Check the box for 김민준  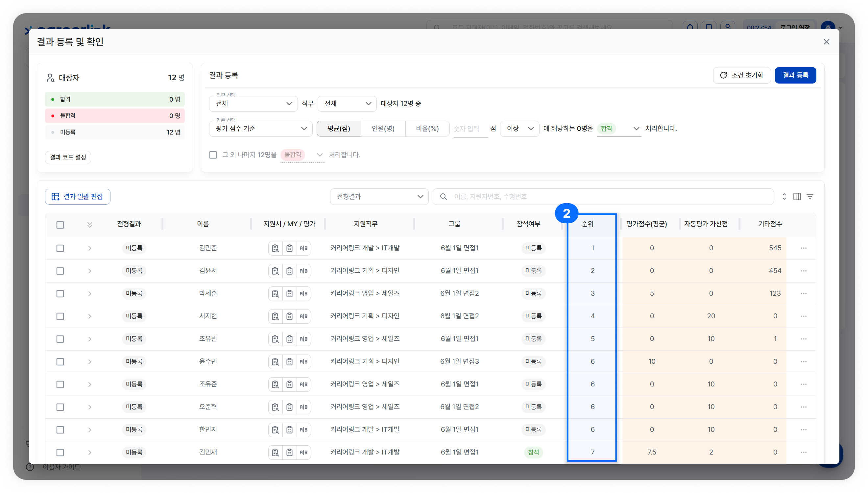60,248
